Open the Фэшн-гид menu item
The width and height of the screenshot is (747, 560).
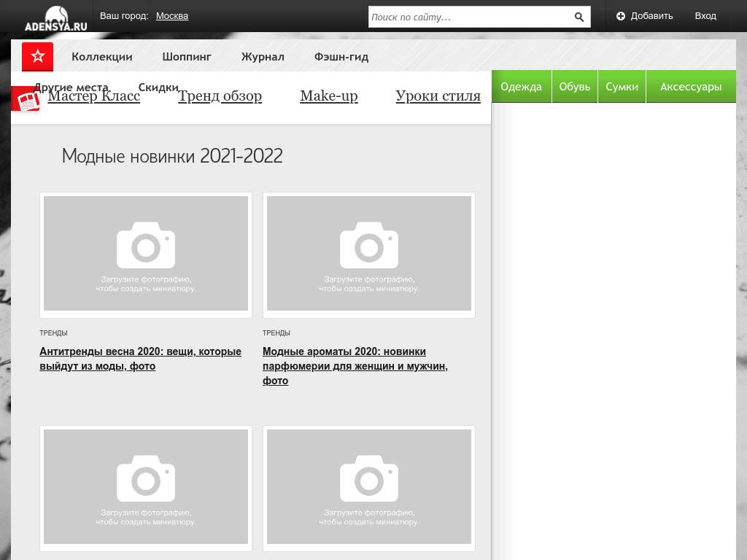pyautogui.click(x=341, y=57)
